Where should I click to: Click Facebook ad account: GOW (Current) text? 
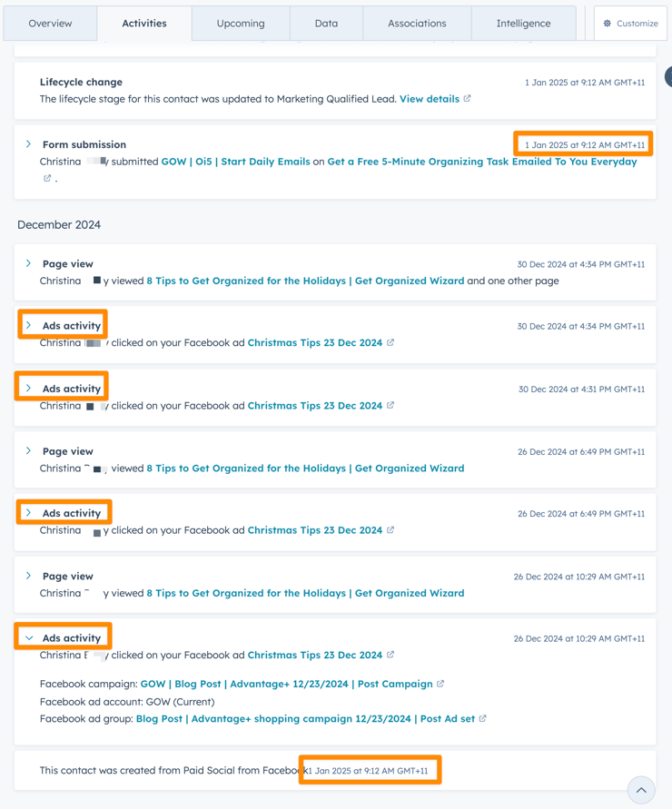[127, 702]
